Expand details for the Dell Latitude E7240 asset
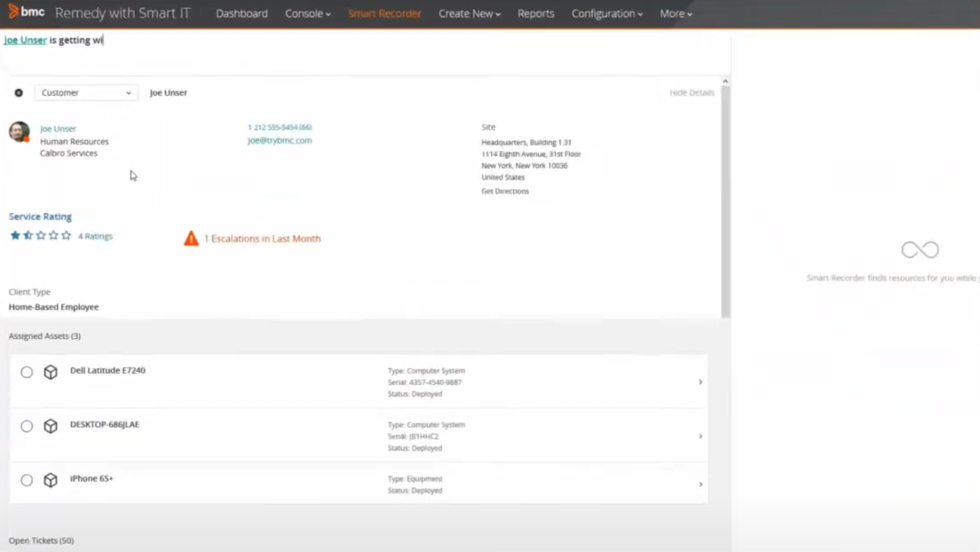The height and width of the screenshot is (552, 980). [699, 382]
